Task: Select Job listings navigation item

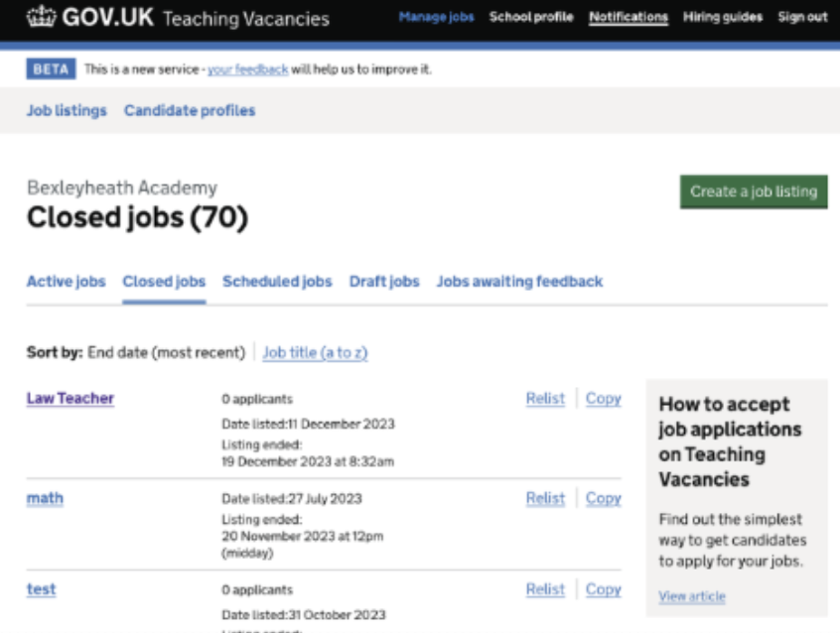Action: pos(67,111)
